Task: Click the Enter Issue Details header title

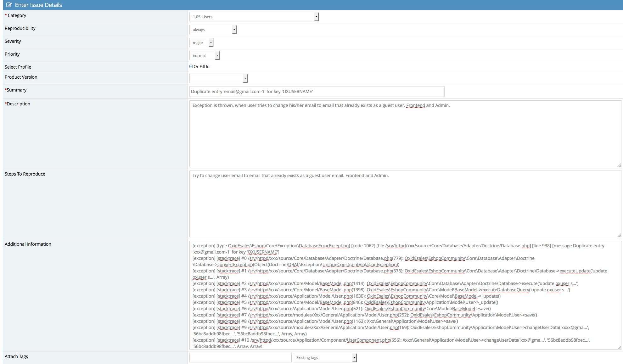Action: [38, 5]
